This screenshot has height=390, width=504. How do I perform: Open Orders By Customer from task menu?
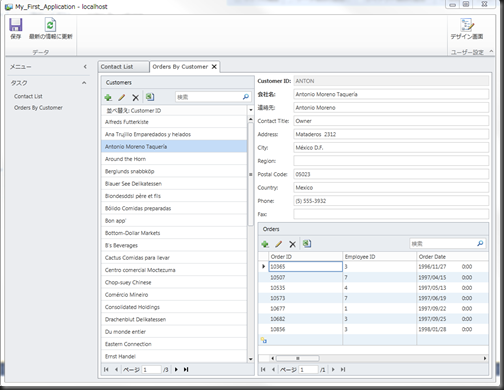(x=38, y=108)
